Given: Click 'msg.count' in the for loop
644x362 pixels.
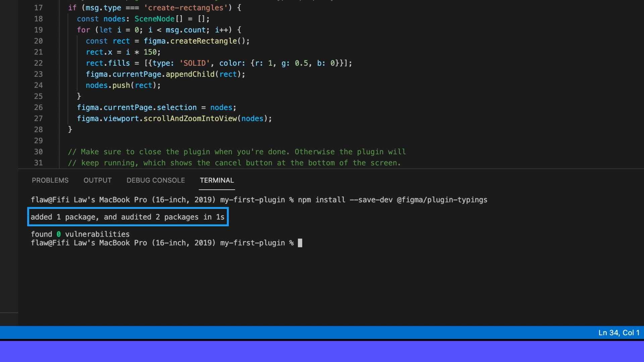Looking at the screenshot, I should (185, 30).
